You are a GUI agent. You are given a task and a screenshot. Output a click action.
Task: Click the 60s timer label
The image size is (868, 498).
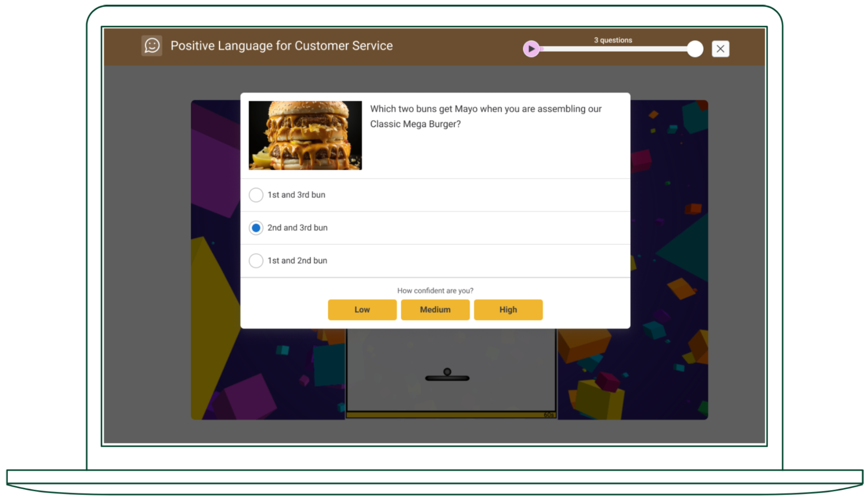(548, 415)
